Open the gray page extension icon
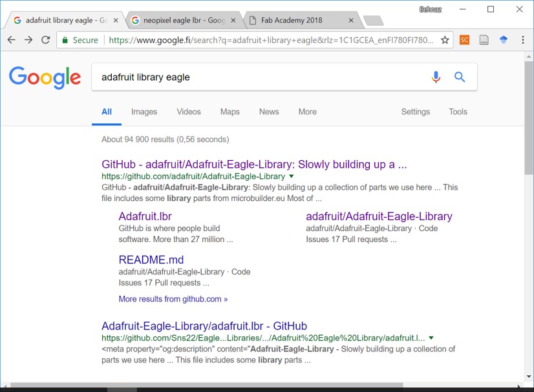 pos(484,40)
